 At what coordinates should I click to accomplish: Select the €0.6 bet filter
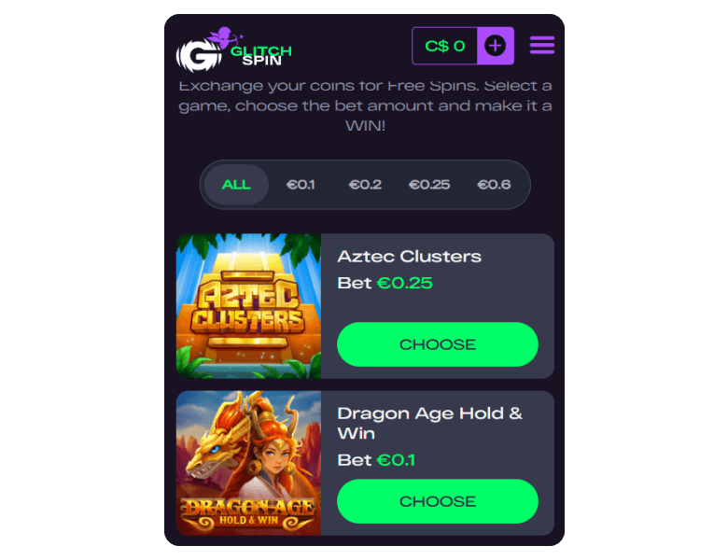(x=494, y=185)
